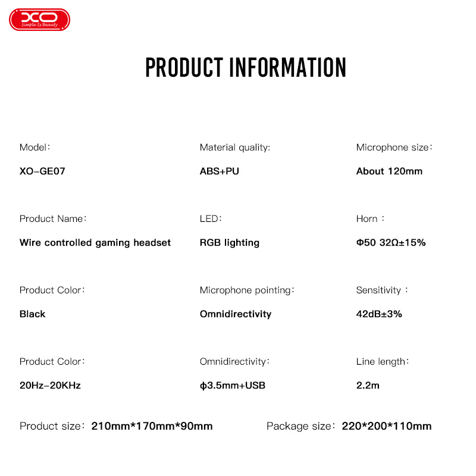The width and height of the screenshot is (476, 476).
Task: Select the ABS+PU material value
Action: [220, 171]
